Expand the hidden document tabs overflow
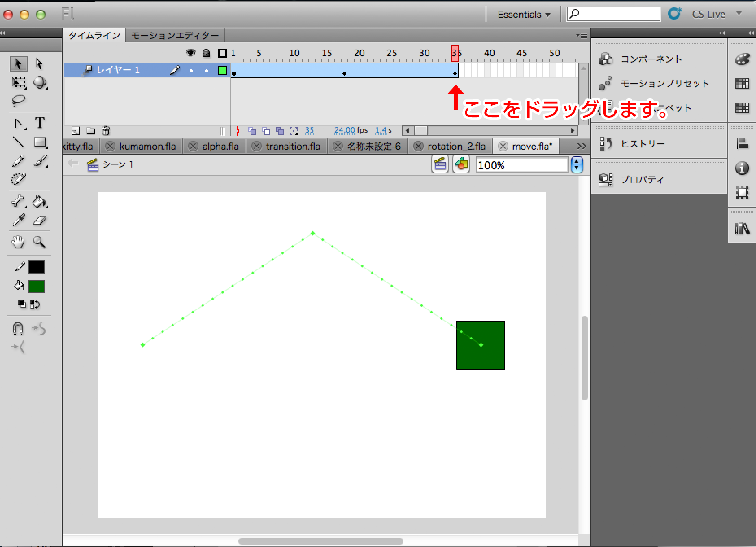756x547 pixels. pyautogui.click(x=581, y=146)
